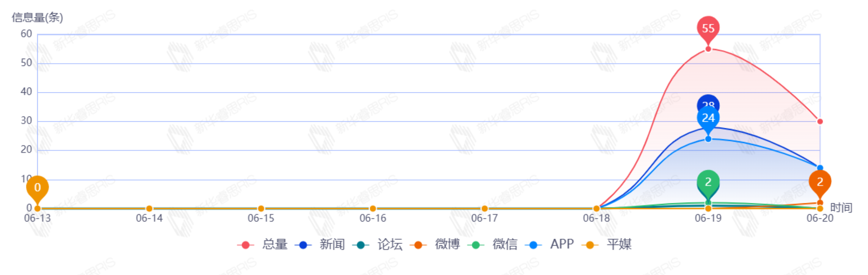Click the red pin marker labeled 55
The image size is (868, 275).
point(708,28)
